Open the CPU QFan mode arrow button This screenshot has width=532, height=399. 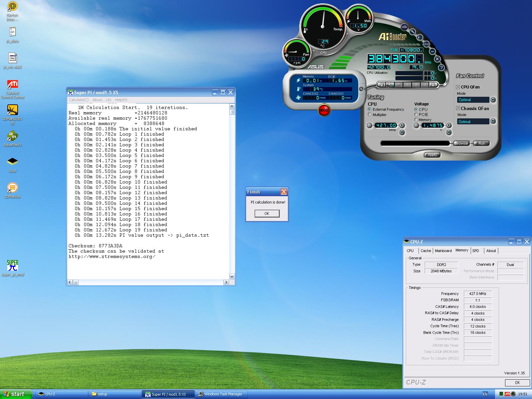click(493, 100)
